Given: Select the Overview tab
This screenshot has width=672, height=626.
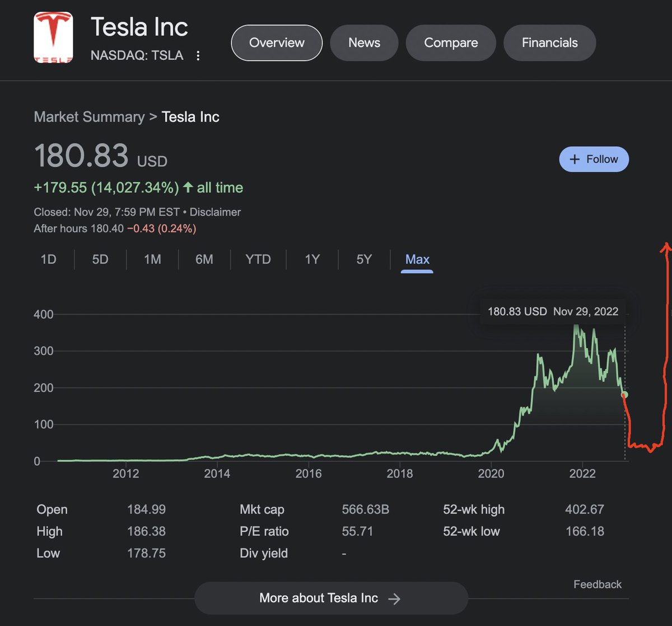Looking at the screenshot, I should click(x=277, y=43).
